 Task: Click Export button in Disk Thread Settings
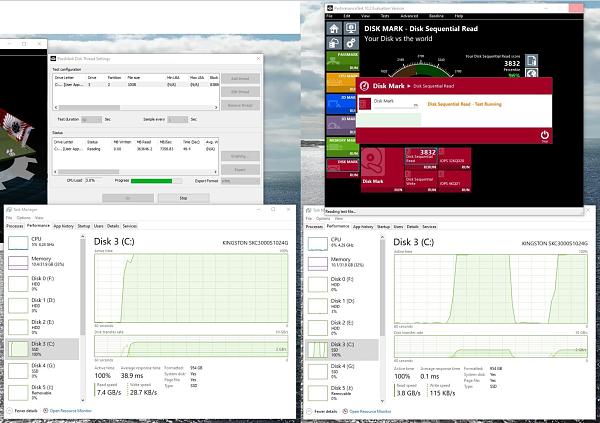point(240,169)
